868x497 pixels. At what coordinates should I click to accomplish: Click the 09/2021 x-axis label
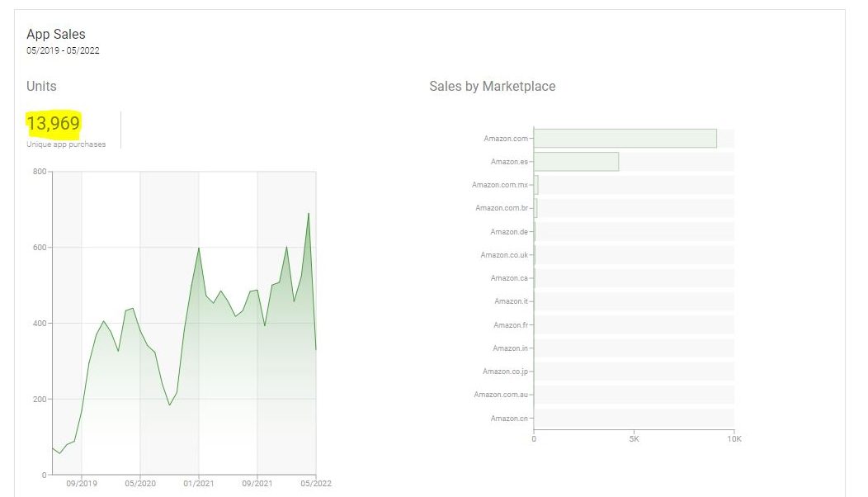click(257, 484)
